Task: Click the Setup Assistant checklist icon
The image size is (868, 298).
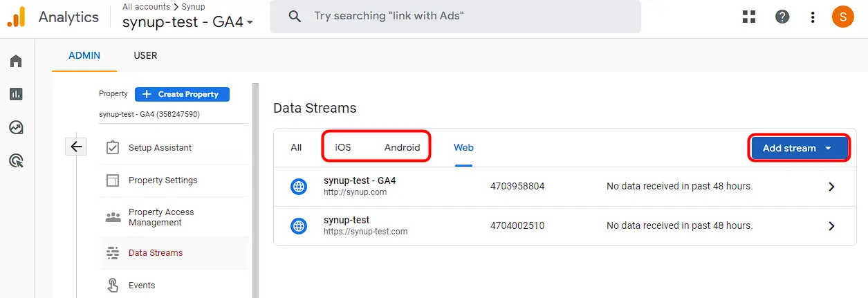Action: pyautogui.click(x=113, y=147)
